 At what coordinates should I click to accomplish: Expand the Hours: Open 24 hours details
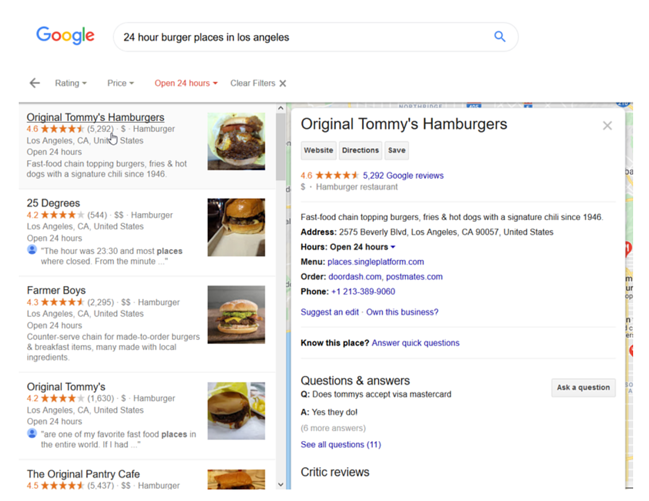click(x=393, y=247)
